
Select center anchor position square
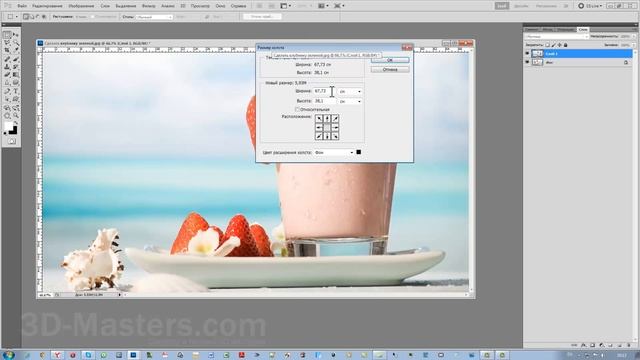click(327, 127)
